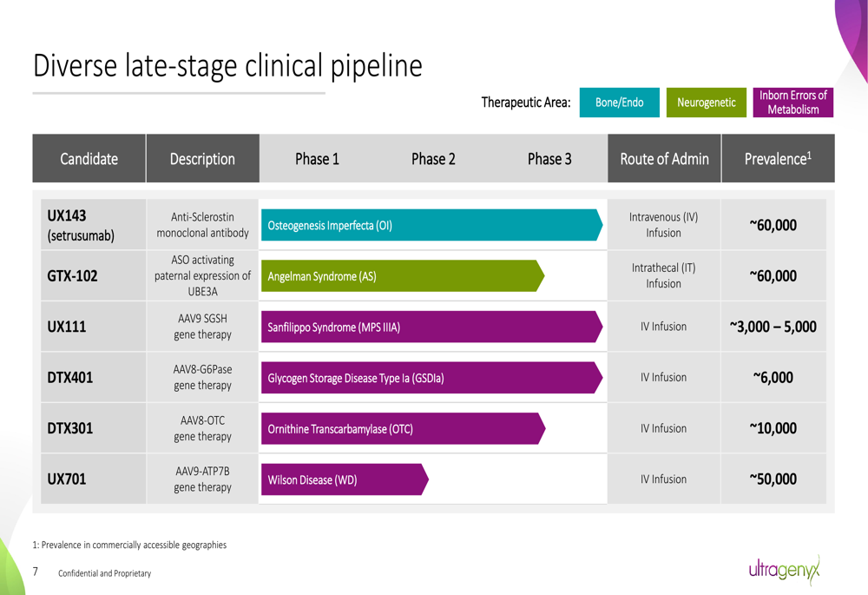Click the ~3,000 – 5,000 prevalence value
This screenshot has width=868, height=595.
pyautogui.click(x=773, y=327)
